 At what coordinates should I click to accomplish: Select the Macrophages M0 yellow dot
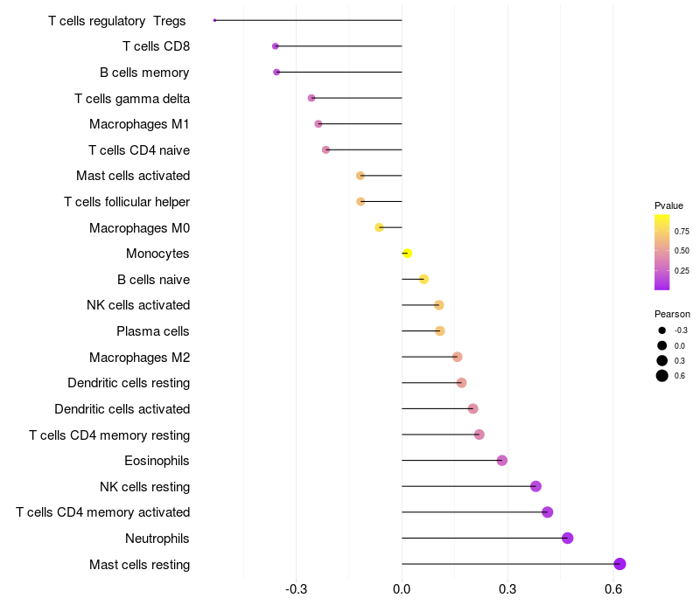pyautogui.click(x=379, y=227)
